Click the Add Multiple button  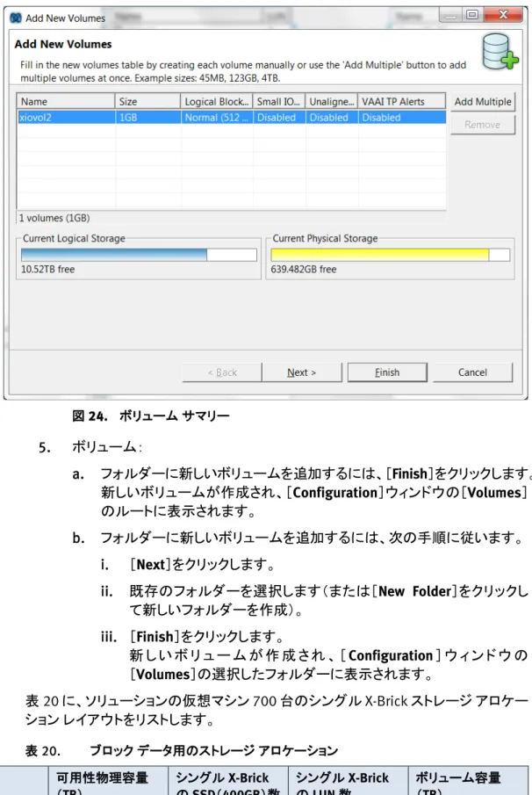coord(483,101)
